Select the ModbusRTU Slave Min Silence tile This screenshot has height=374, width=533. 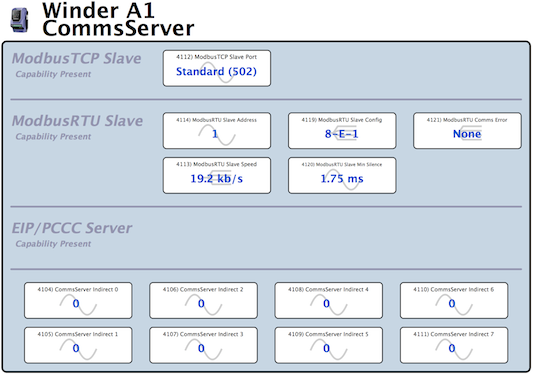(342, 175)
